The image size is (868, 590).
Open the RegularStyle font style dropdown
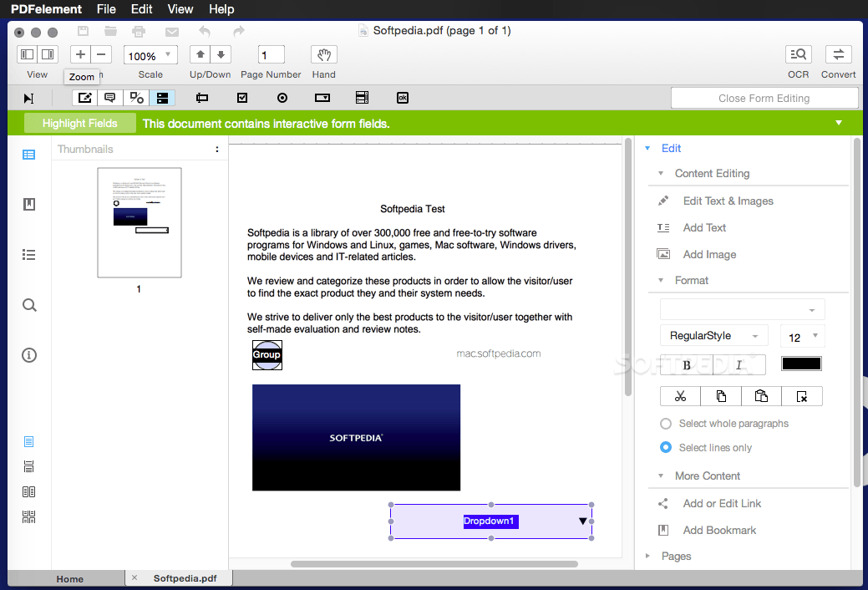click(x=713, y=336)
